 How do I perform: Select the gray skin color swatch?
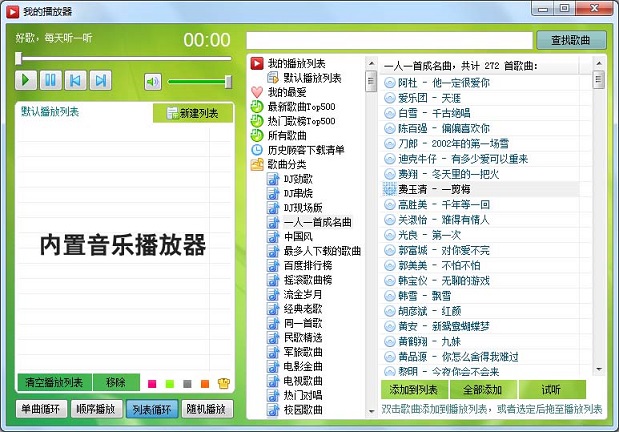pyautogui.click(x=188, y=383)
